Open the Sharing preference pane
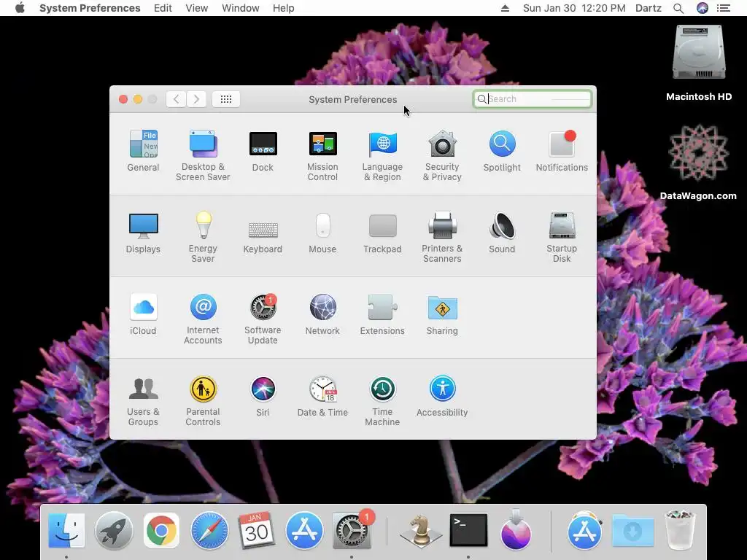This screenshot has height=560, width=747. pyautogui.click(x=442, y=314)
